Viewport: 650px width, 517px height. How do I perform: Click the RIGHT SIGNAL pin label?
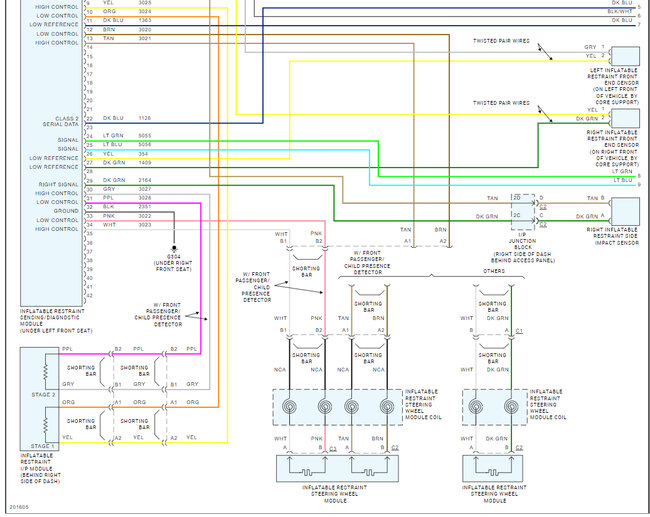tap(58, 184)
